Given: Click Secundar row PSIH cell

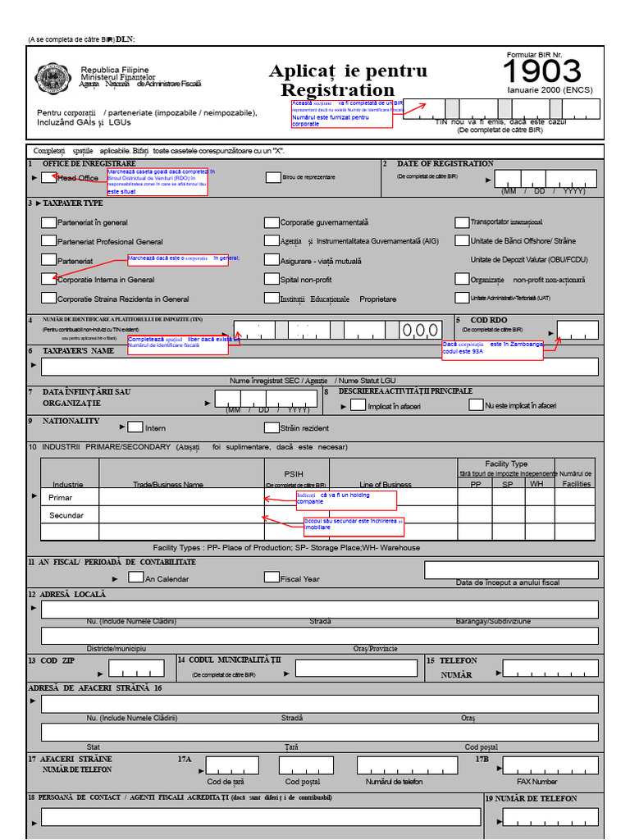Looking at the screenshot, I should [x=297, y=514].
